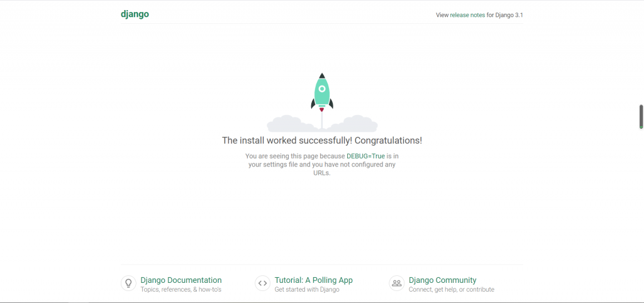Open the release notes link
644x303 pixels.
pos(467,15)
